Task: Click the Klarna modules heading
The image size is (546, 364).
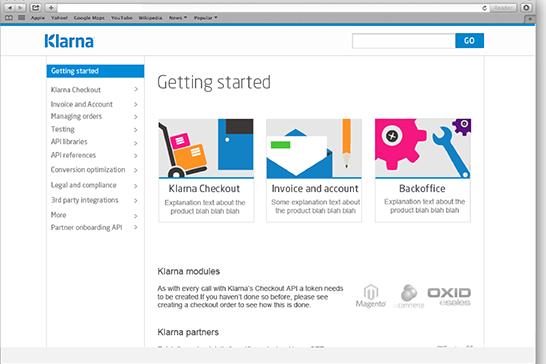Action: point(188,271)
